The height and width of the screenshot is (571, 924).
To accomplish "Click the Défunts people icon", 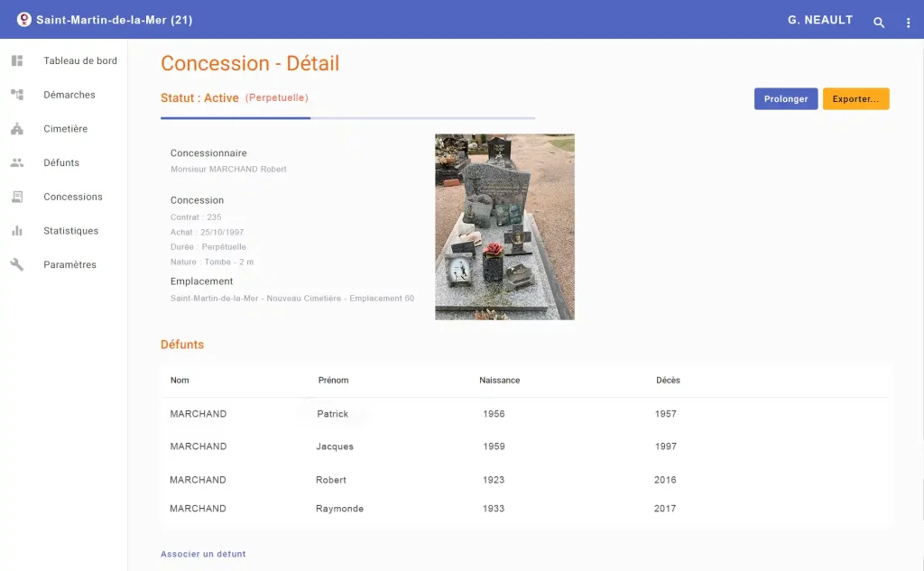I will pos(17,163).
